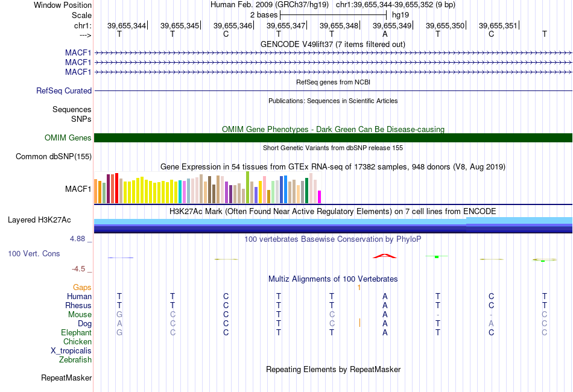Image resolution: width=573 pixels, height=392 pixels.
Task: Select the Elephant alignment row label
Action: click(x=77, y=332)
